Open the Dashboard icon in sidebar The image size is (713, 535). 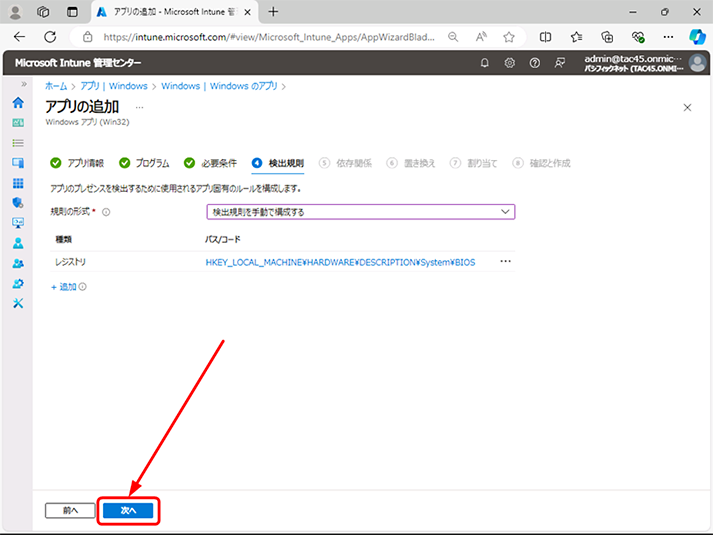[x=18, y=123]
